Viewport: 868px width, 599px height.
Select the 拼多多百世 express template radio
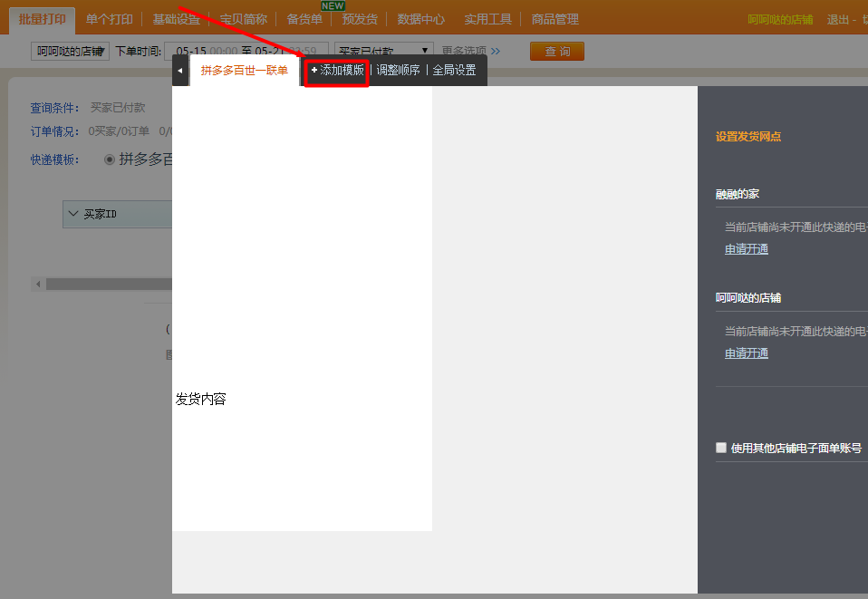click(110, 159)
